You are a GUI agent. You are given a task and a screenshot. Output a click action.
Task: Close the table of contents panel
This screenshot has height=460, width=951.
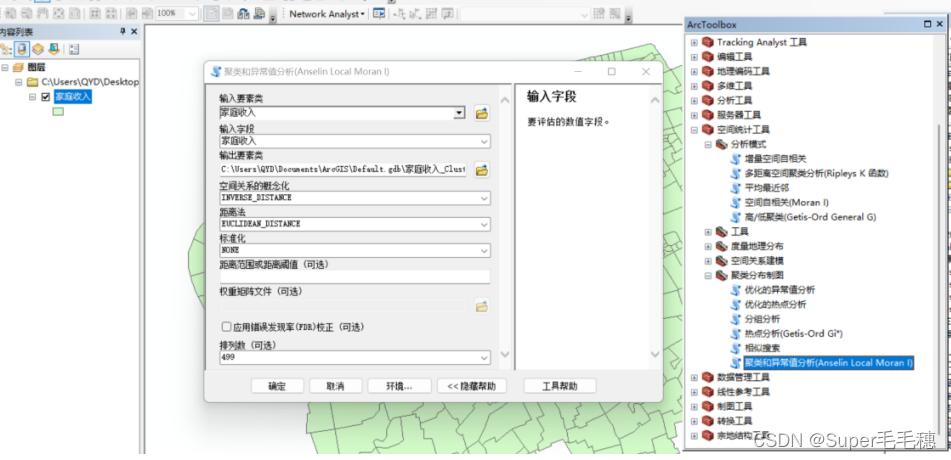pyautogui.click(x=134, y=31)
